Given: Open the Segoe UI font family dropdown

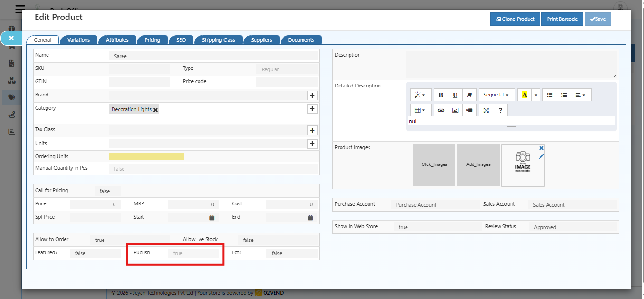Looking at the screenshot, I should tap(496, 95).
